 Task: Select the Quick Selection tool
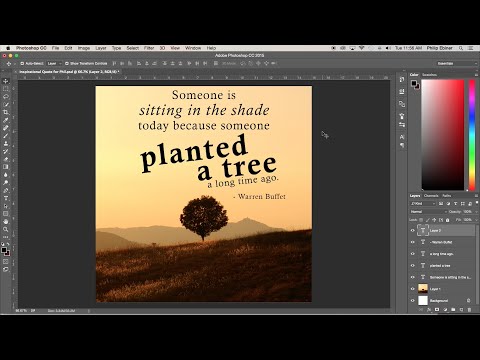tap(6, 104)
